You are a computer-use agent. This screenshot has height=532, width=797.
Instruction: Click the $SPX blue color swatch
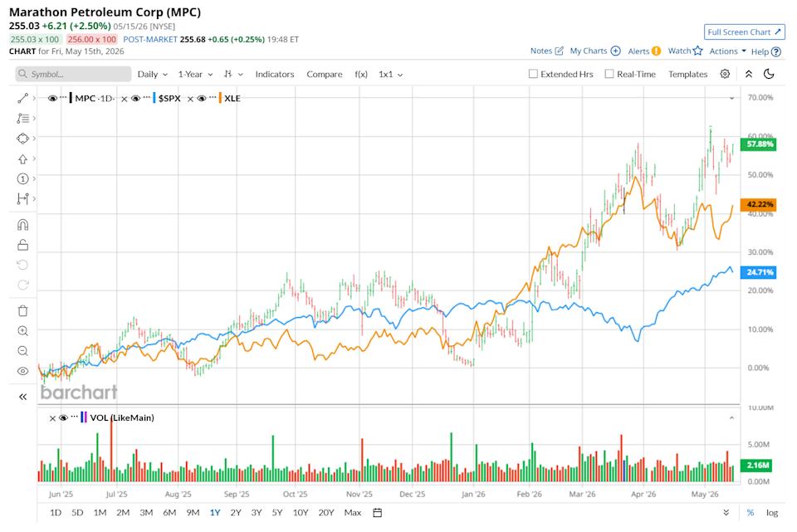pos(154,98)
